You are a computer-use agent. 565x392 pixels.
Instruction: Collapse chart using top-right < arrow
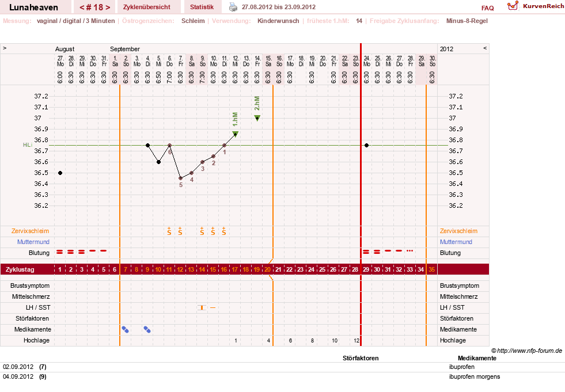(484, 48)
